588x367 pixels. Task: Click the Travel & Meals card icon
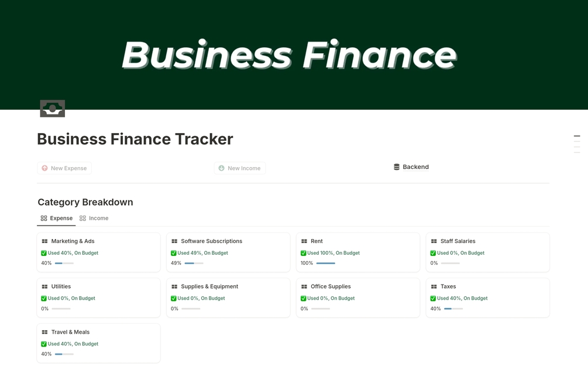click(x=44, y=333)
